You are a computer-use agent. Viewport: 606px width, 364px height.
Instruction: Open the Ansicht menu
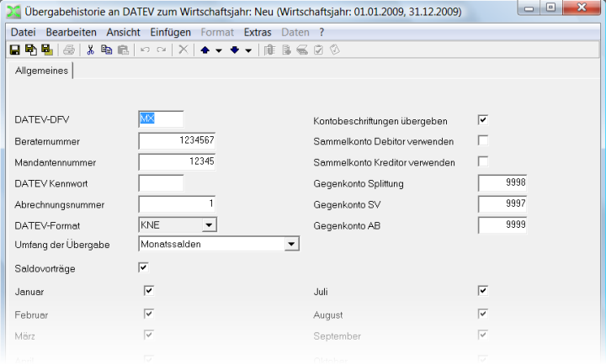coord(123,32)
